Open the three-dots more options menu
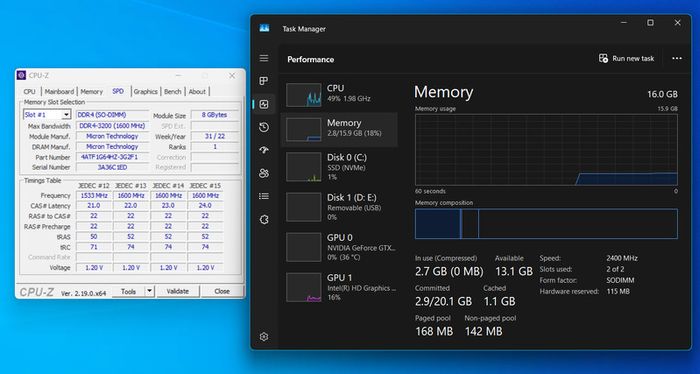Screen dimensions: 700x374 [x=677, y=58]
